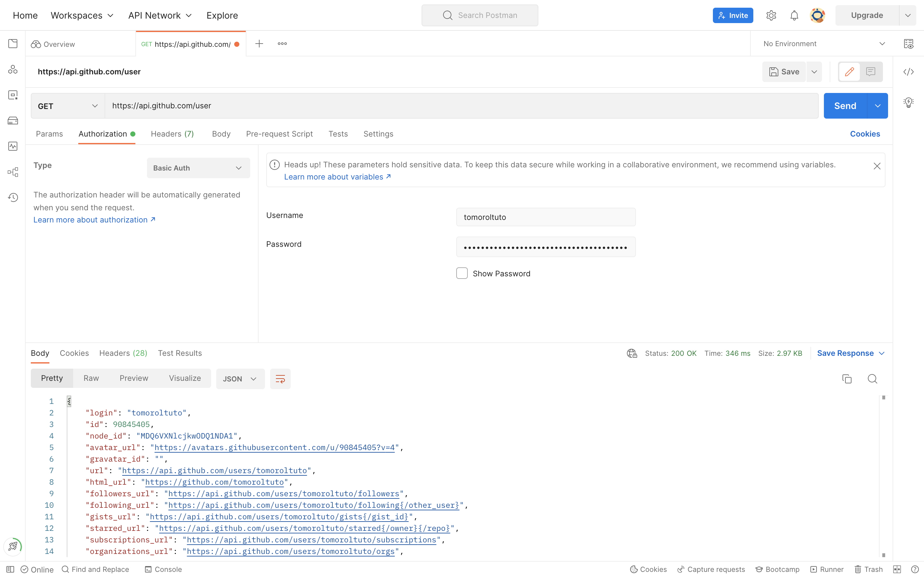Open Collections in the left sidebar
The width and height of the screenshot is (924, 577).
(x=13, y=44)
